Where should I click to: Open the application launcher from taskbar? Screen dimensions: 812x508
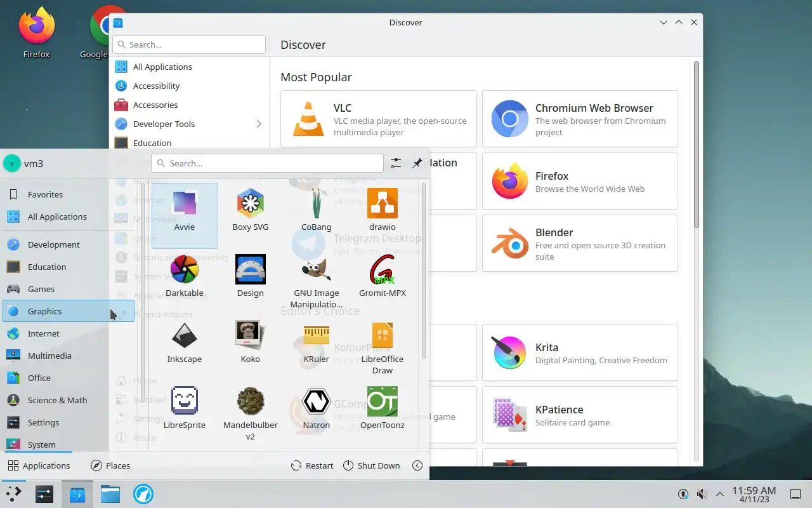[13, 494]
